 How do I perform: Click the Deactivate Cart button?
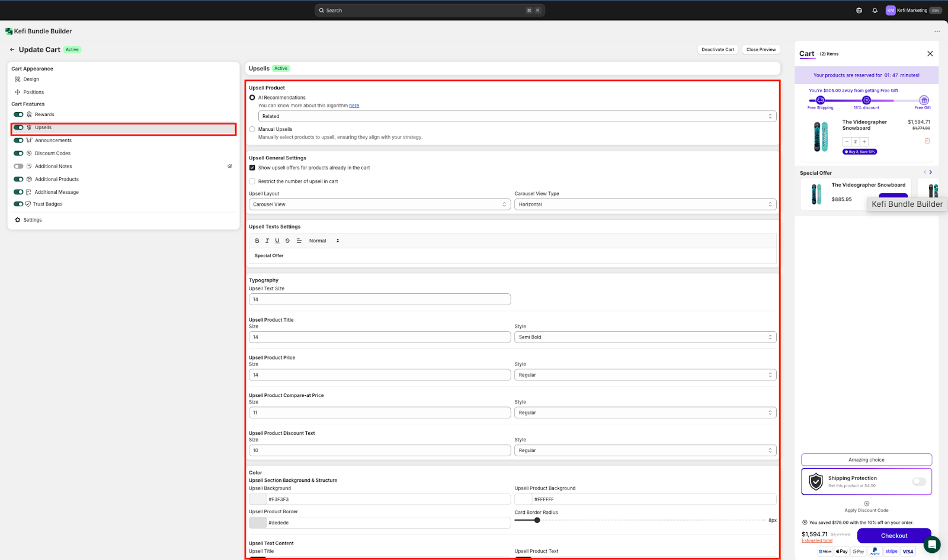(x=718, y=50)
